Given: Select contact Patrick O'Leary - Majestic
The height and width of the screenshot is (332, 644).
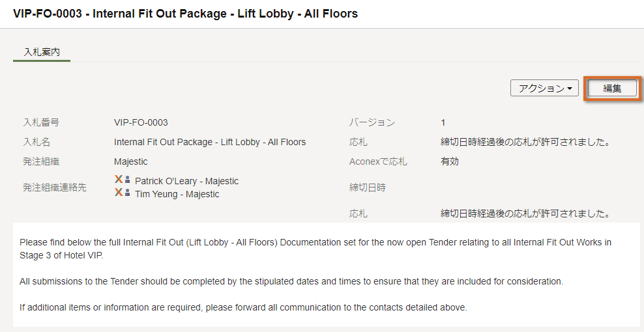Looking at the screenshot, I should click(186, 181).
